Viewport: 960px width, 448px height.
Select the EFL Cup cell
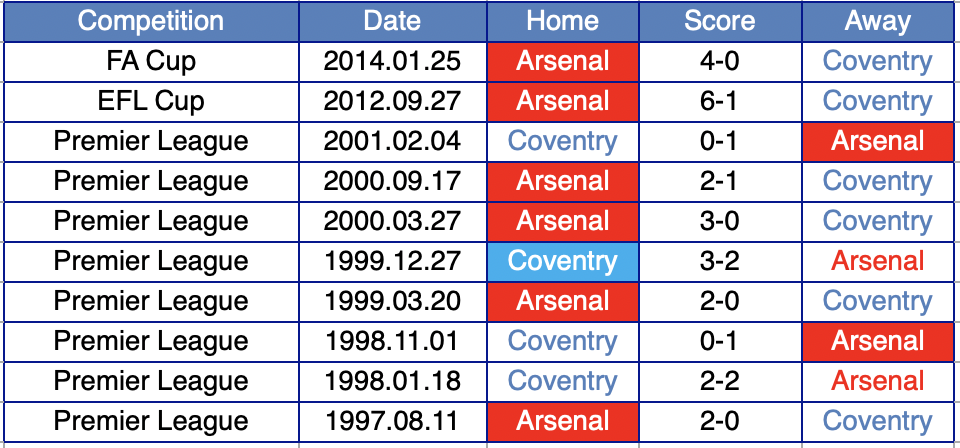[x=151, y=101]
